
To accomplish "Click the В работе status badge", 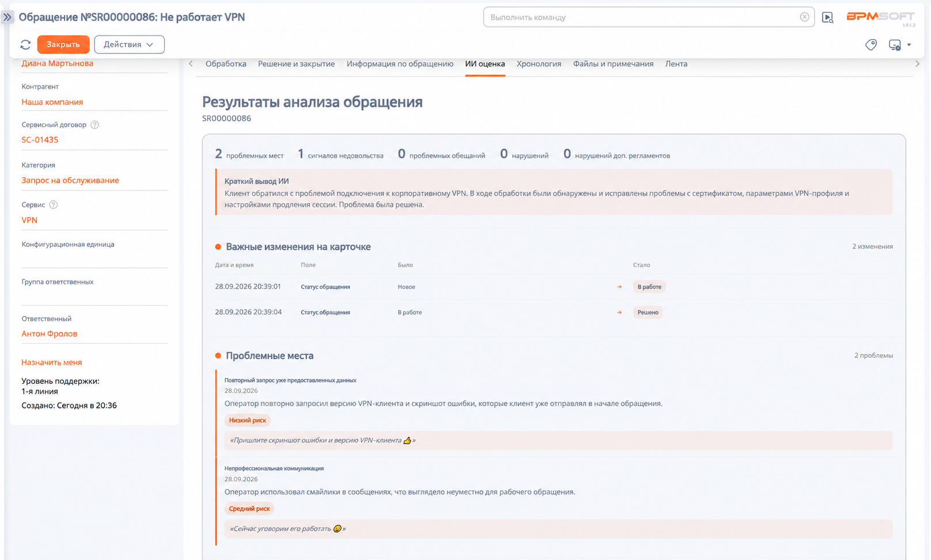I will point(649,287).
